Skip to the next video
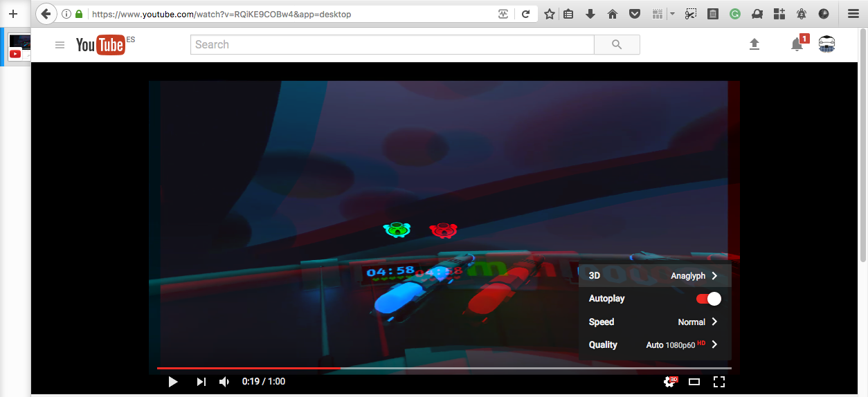 [x=201, y=382]
